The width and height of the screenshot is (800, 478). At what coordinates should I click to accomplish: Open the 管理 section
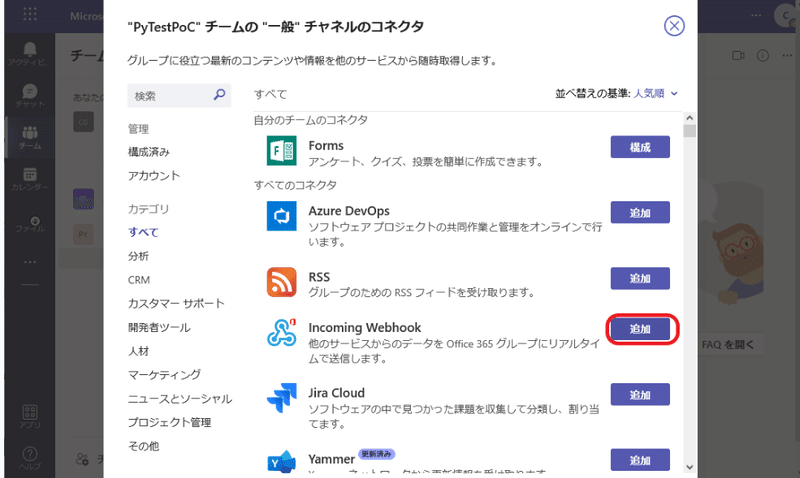point(138,129)
